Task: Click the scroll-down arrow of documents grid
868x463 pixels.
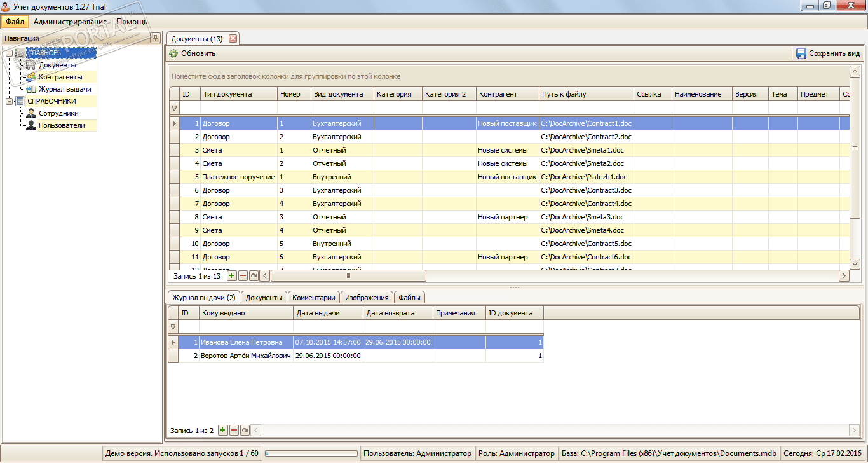Action: [x=855, y=263]
